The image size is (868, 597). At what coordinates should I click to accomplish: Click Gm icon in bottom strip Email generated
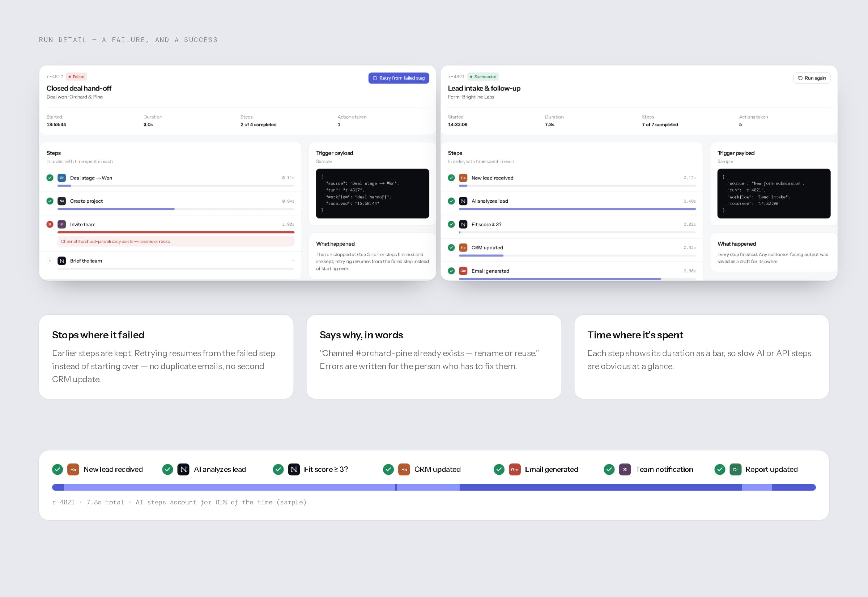point(515,469)
